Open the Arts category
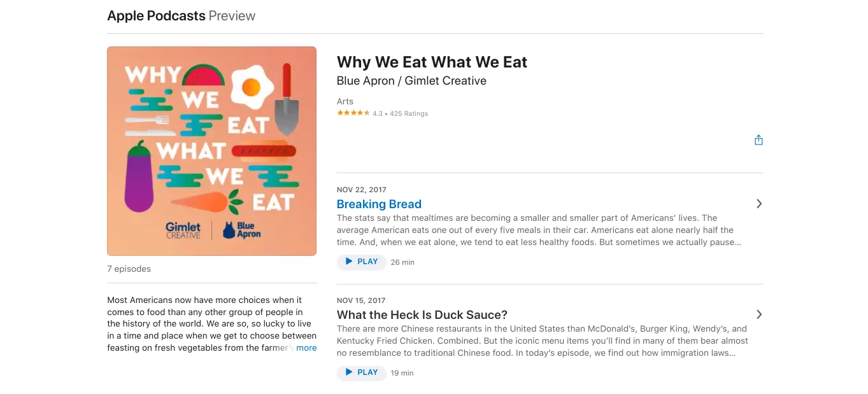The width and height of the screenshot is (868, 394). coord(345,101)
